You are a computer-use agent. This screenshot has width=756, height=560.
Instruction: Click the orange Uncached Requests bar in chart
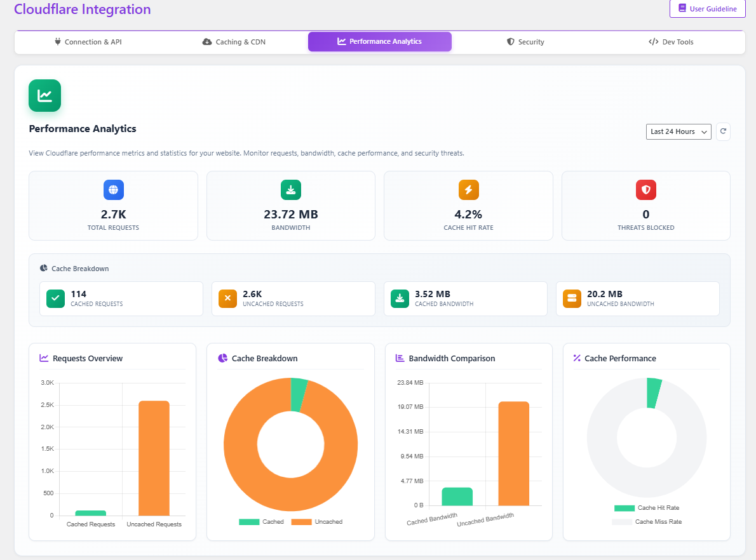click(x=154, y=457)
